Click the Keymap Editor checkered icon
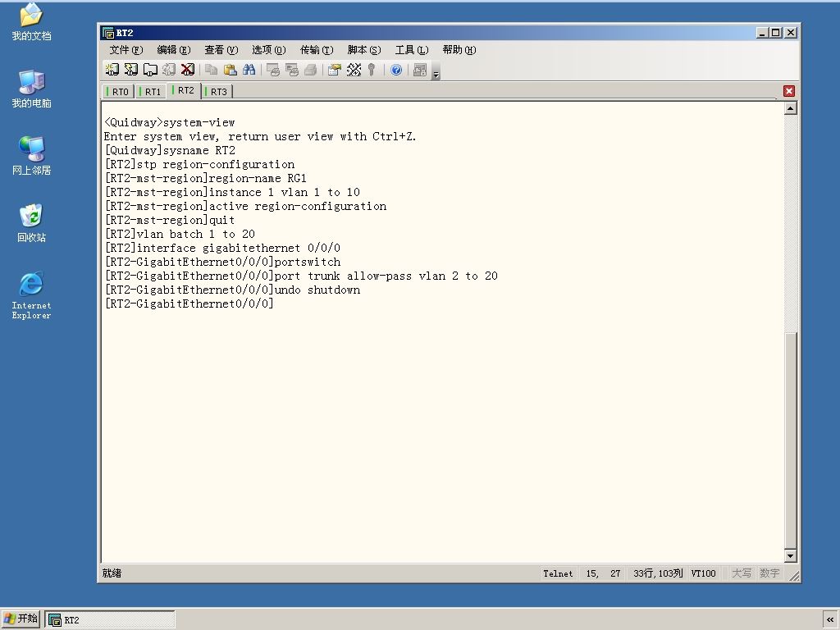Screen dimensions: 840x630 pos(354,70)
